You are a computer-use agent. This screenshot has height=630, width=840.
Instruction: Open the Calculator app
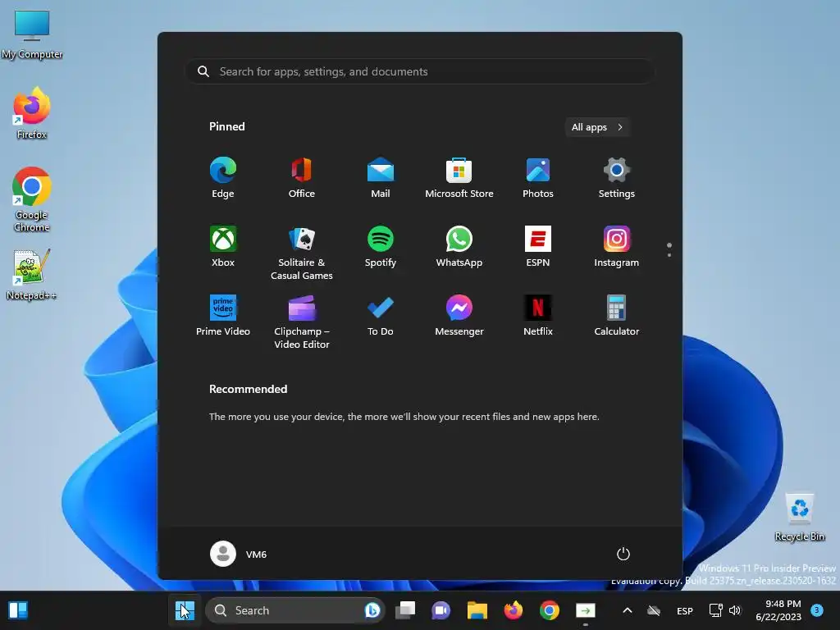617,316
